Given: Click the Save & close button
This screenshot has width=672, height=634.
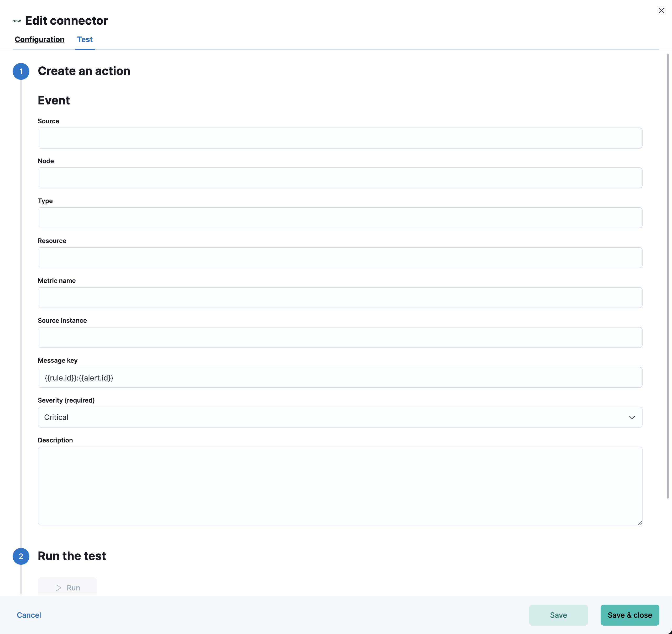Looking at the screenshot, I should 629,615.
